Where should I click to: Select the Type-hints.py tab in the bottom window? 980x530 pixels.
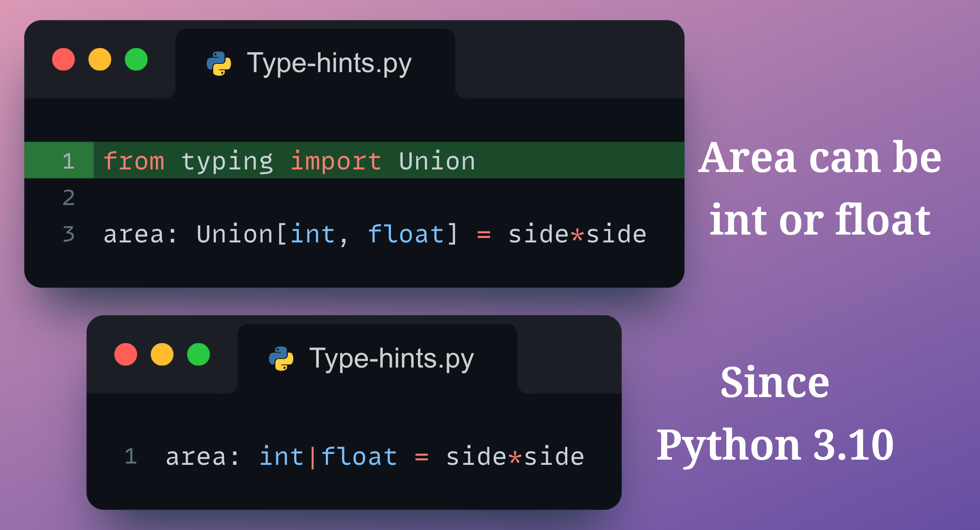coord(391,358)
